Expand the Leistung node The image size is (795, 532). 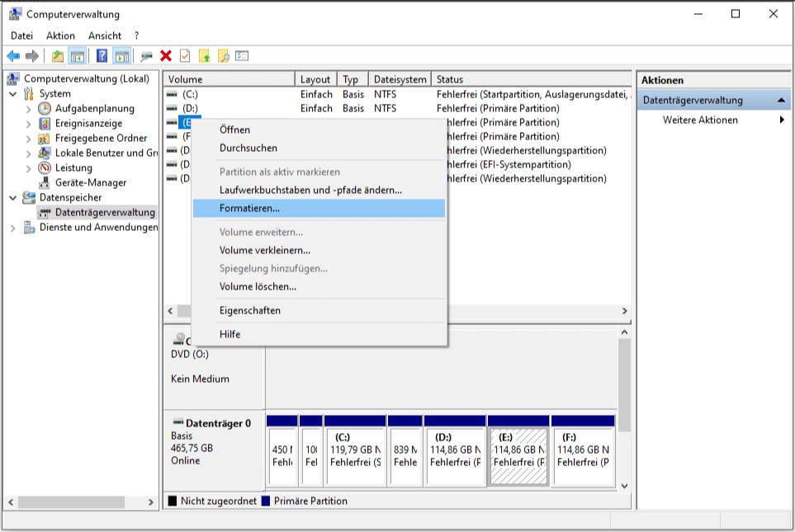coord(28,168)
